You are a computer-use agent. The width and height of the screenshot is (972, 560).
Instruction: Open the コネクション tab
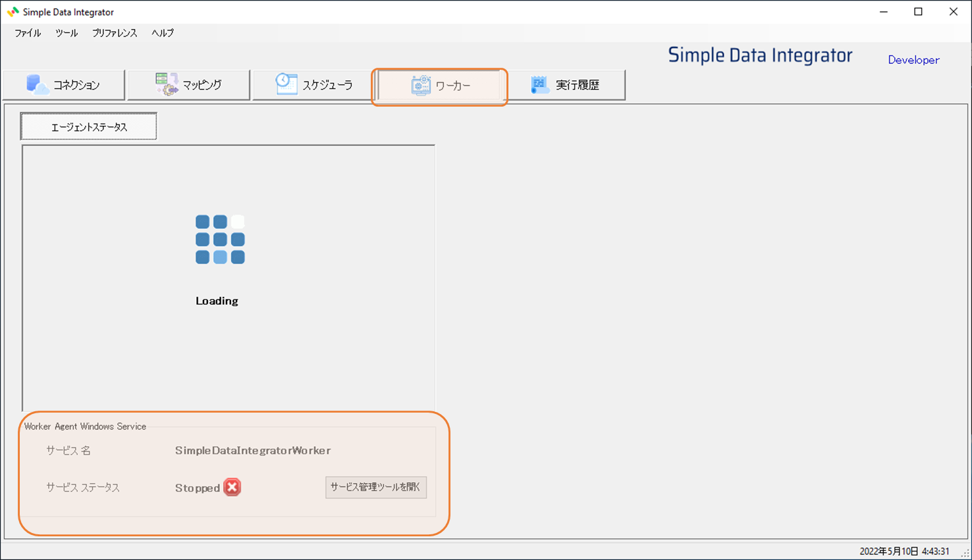point(64,85)
